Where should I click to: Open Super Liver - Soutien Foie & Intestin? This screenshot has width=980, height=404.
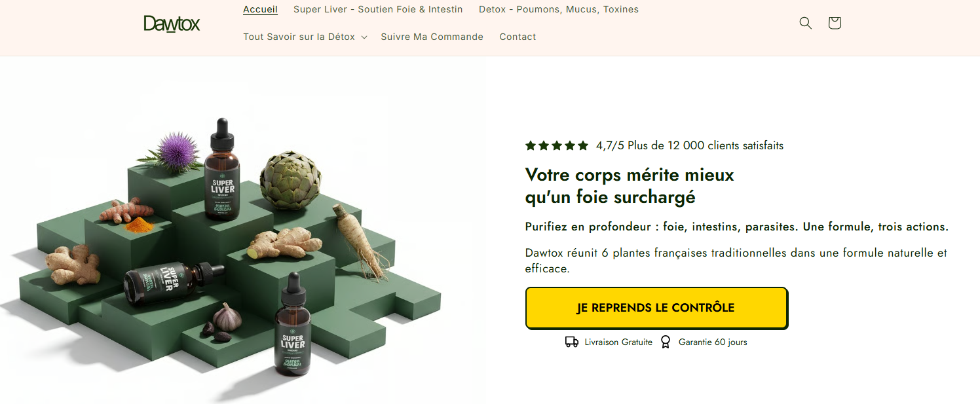coord(378,9)
